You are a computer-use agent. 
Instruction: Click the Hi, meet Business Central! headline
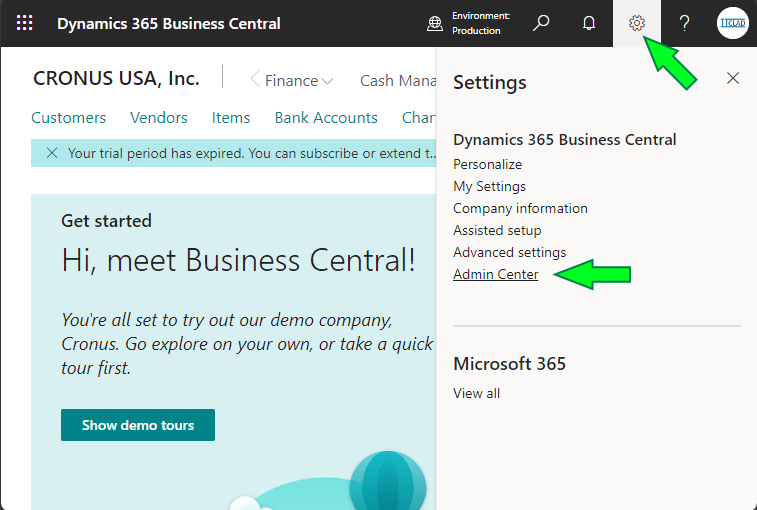point(238,261)
